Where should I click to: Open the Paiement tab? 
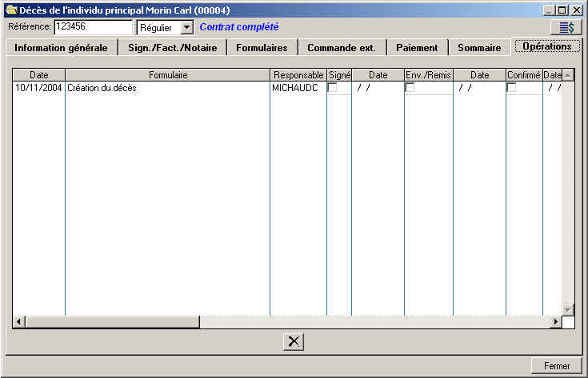(x=417, y=48)
